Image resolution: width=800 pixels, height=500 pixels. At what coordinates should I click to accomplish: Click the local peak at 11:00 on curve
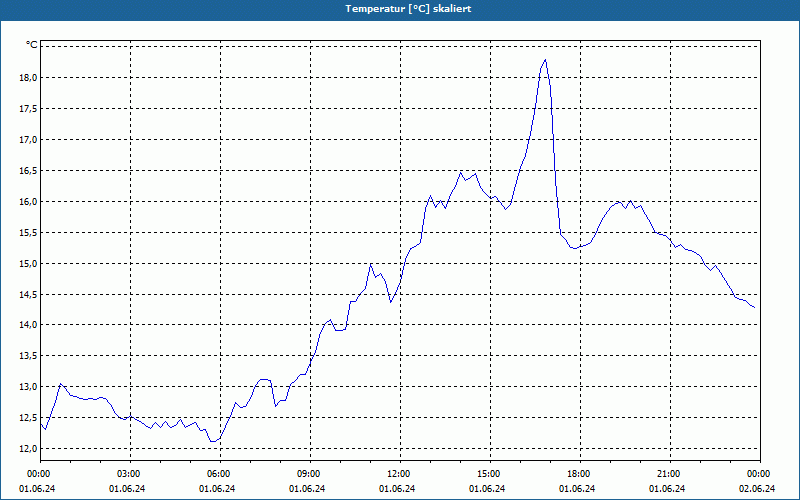click(x=371, y=264)
